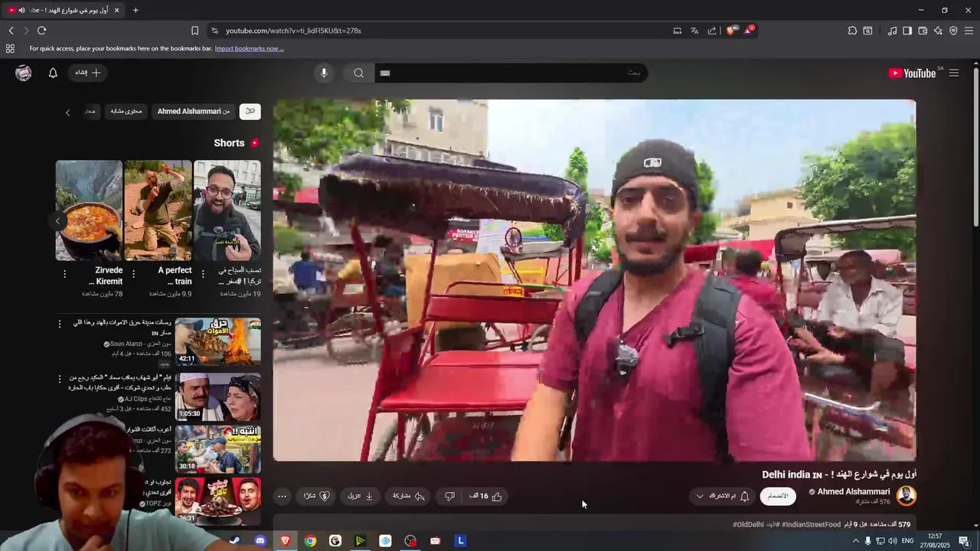
Task: Open new tab with the plus button
Action: pos(136,10)
